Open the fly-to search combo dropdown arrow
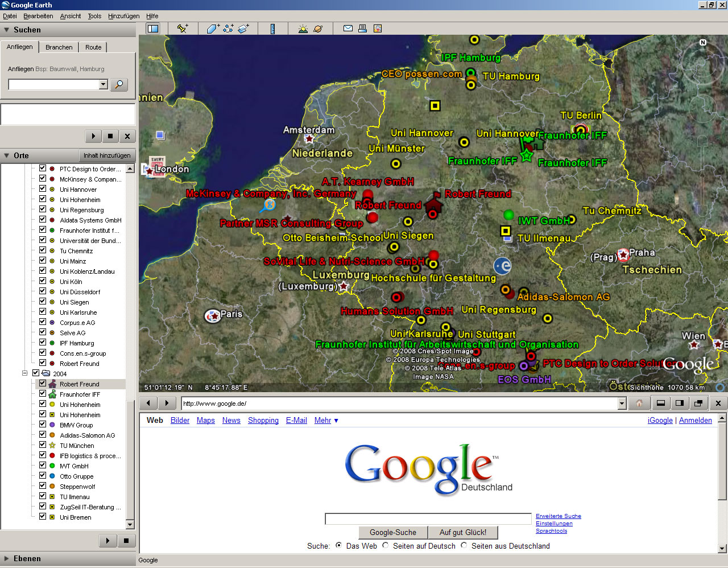 103,84
